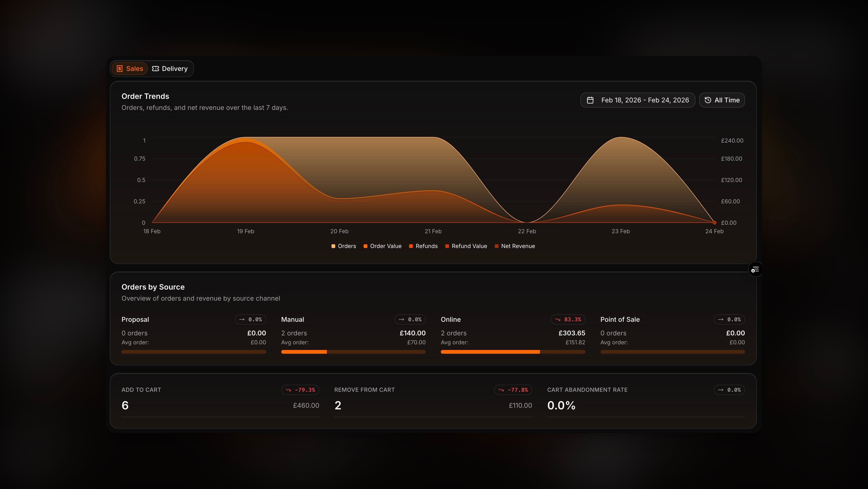Expand the floating chart options panel on the right
868x489 pixels.
755,269
